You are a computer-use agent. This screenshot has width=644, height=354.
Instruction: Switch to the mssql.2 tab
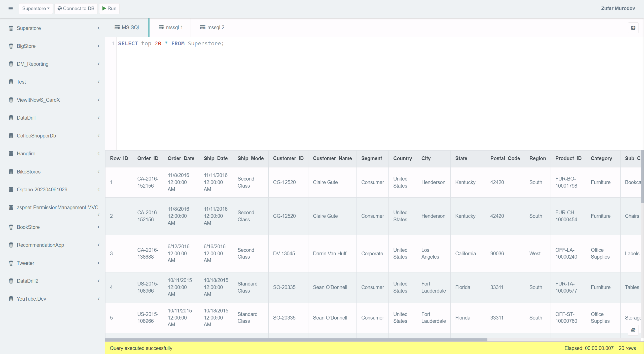(212, 27)
